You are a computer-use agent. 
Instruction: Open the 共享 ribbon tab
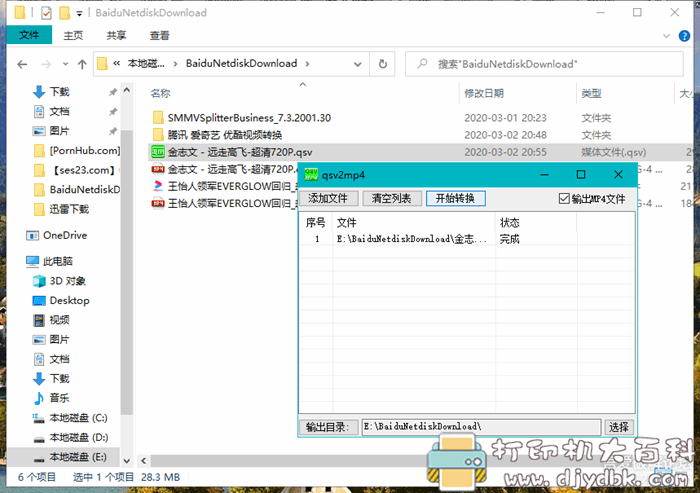point(116,35)
